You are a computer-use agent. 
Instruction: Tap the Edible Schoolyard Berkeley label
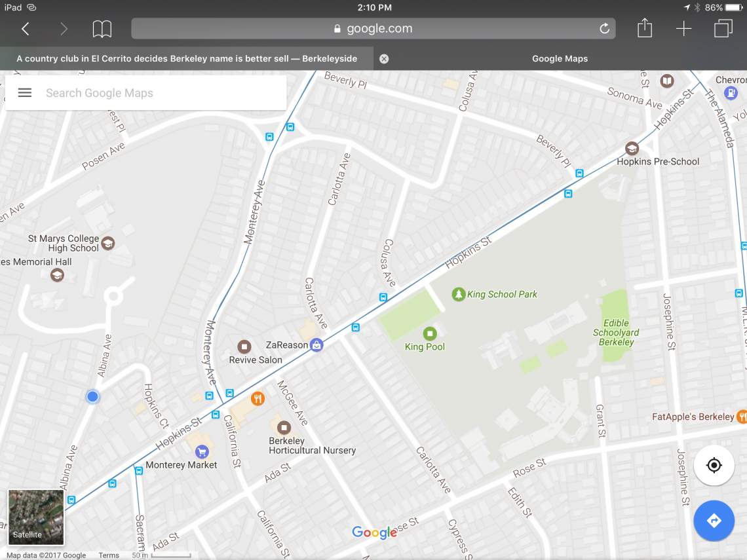(x=616, y=332)
